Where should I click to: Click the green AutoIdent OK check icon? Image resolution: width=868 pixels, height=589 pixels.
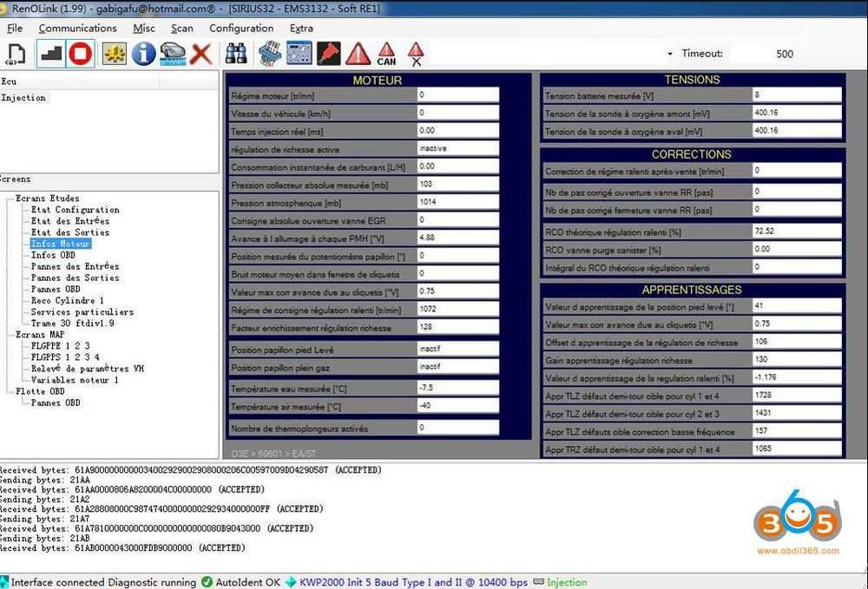(x=207, y=582)
